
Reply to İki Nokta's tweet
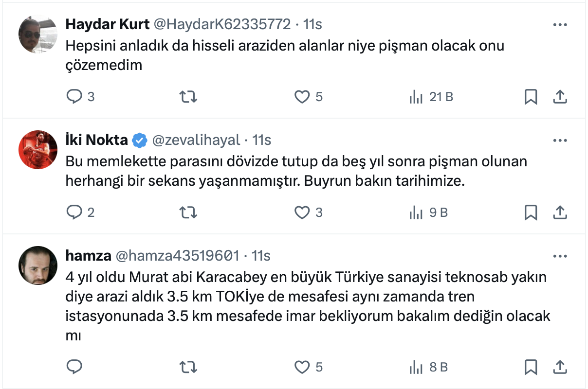pos(74,212)
